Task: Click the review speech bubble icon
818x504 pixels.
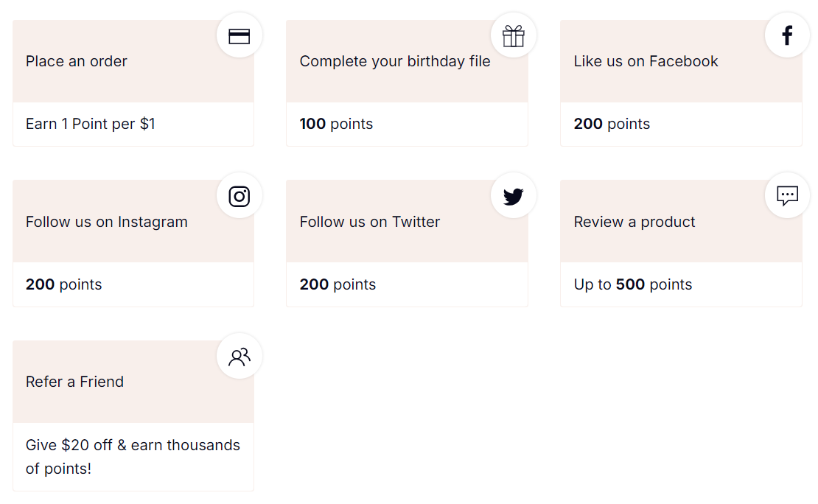Action: (787, 196)
